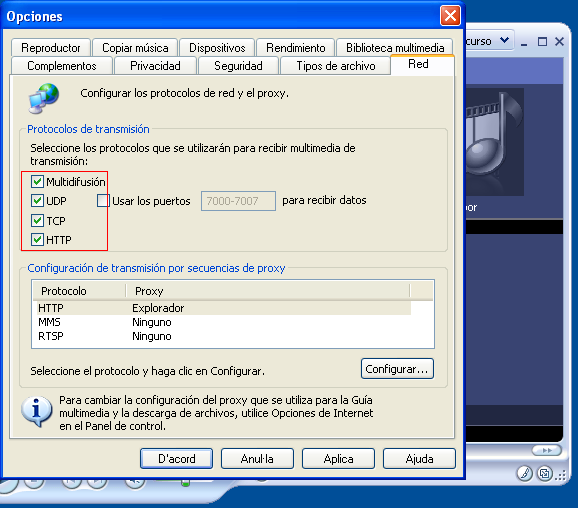Click the 7000-7007 ports input field

238,201
